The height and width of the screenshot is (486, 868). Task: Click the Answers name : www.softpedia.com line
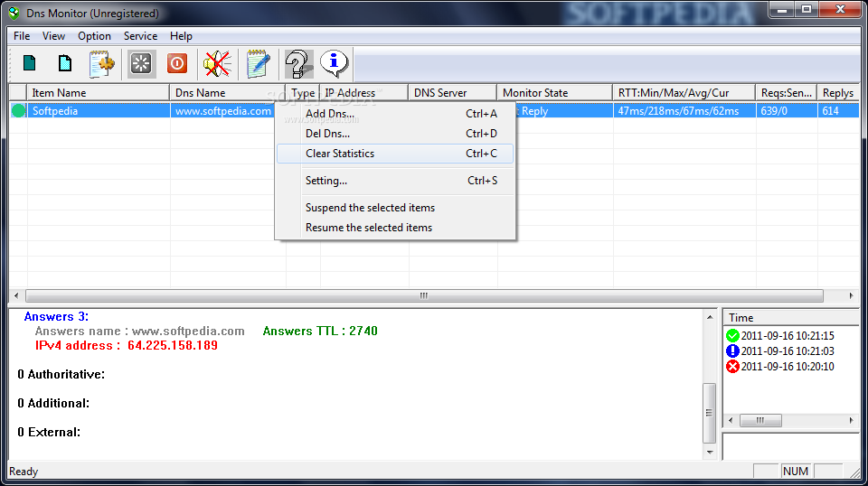click(139, 332)
